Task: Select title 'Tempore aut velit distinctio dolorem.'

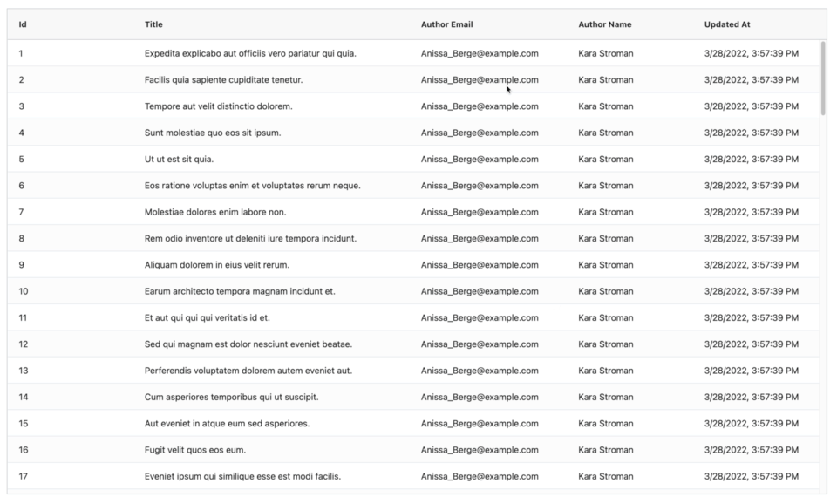Action: [x=218, y=106]
